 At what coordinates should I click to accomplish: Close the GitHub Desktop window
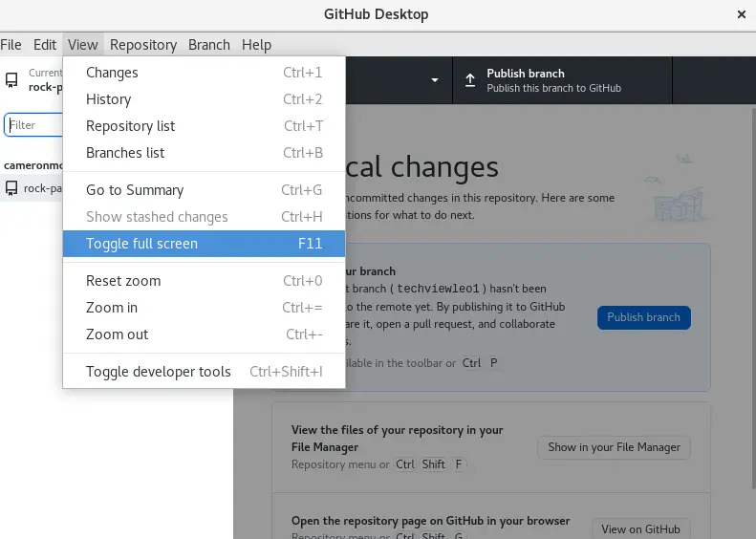pos(742,14)
